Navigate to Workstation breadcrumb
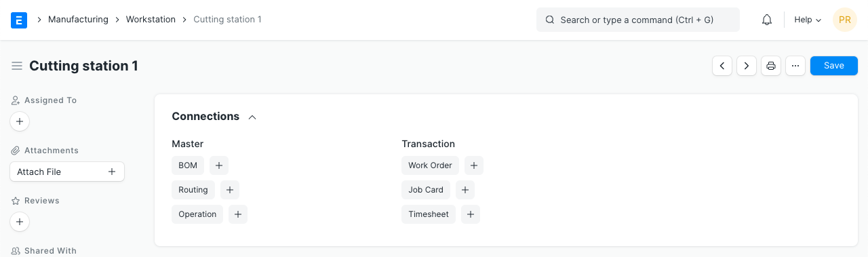Viewport: 868px width, 257px height. coord(151,20)
